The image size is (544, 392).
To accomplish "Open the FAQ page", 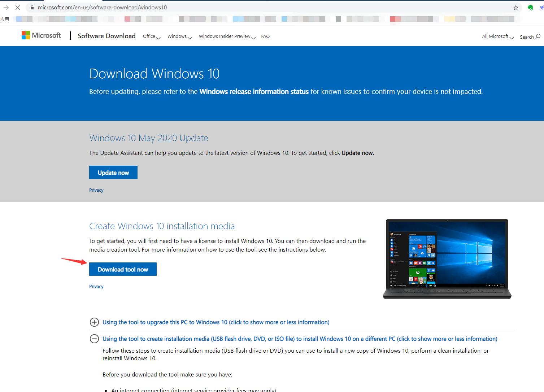I will pyautogui.click(x=265, y=36).
